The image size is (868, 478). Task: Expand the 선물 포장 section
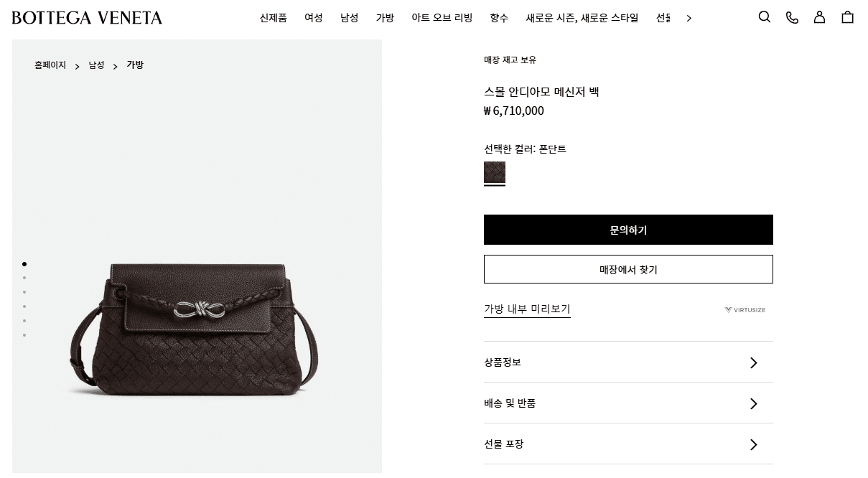628,444
